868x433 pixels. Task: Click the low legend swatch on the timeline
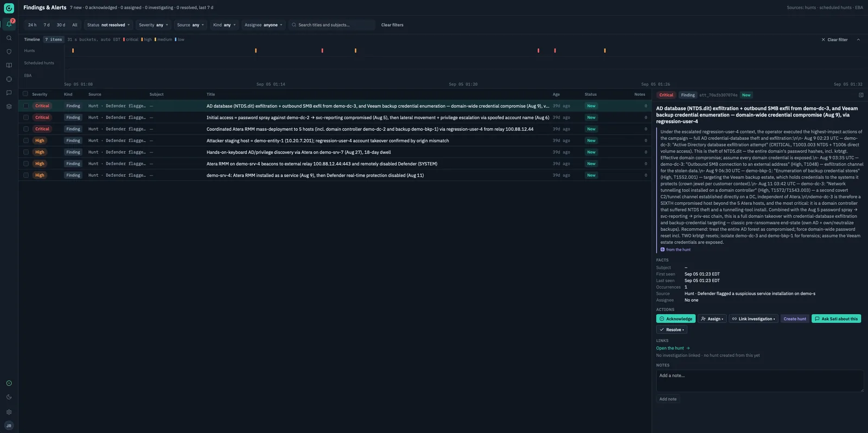click(175, 40)
